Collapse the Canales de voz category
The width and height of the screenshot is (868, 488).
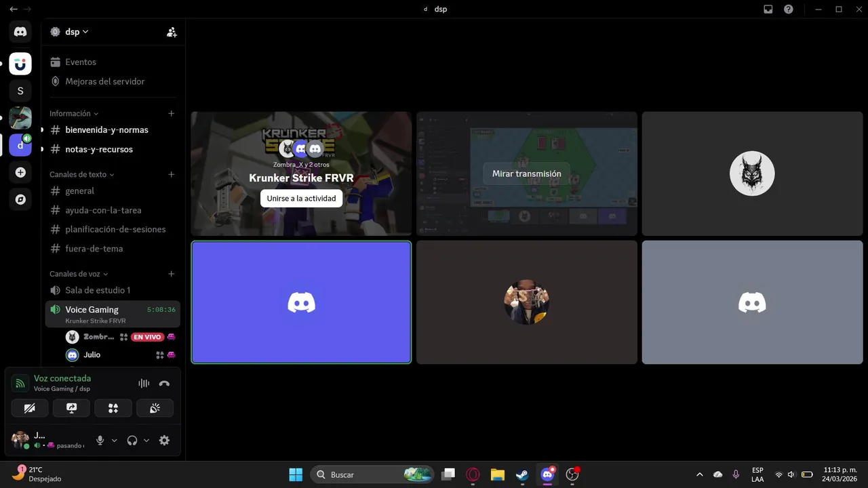coord(79,274)
